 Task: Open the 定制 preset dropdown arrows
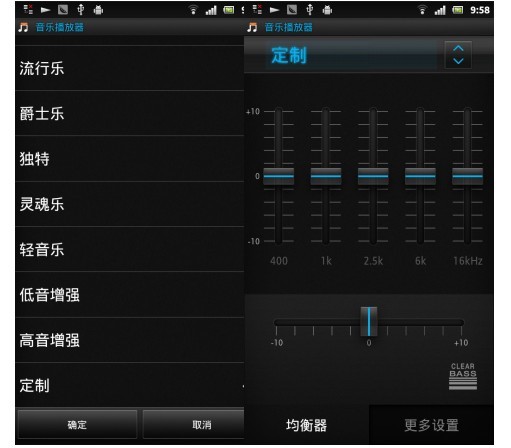point(458,55)
